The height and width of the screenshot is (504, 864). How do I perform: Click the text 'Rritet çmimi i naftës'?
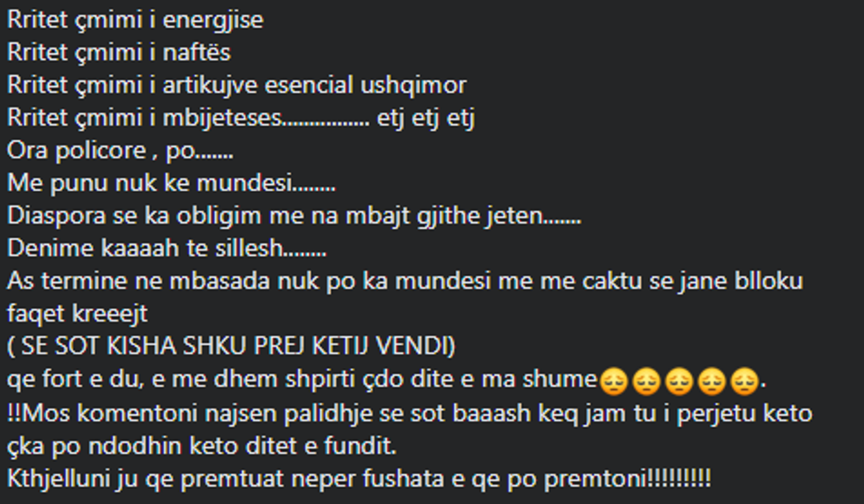click(119, 53)
